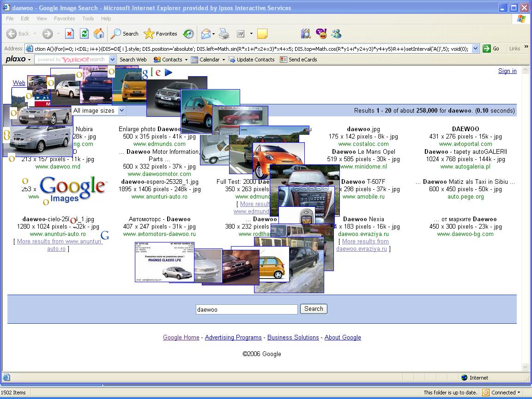
Task: Open Plaxo Calendar icon
Action: [194, 60]
